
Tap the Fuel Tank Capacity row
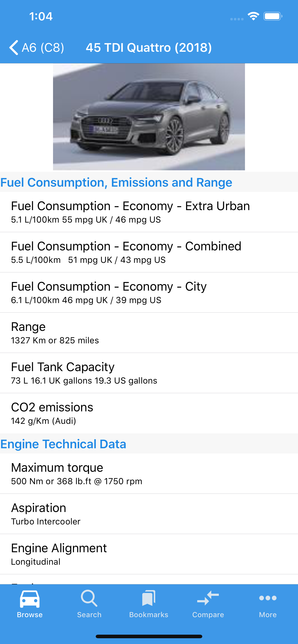(x=149, y=373)
